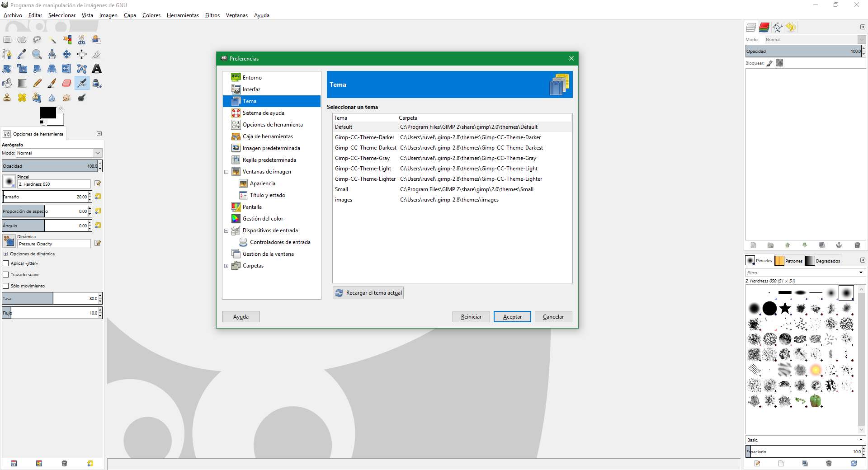Image resolution: width=868 pixels, height=470 pixels.
Task: Toggle the lock pixels icon beside Bloquear
Action: (769, 63)
